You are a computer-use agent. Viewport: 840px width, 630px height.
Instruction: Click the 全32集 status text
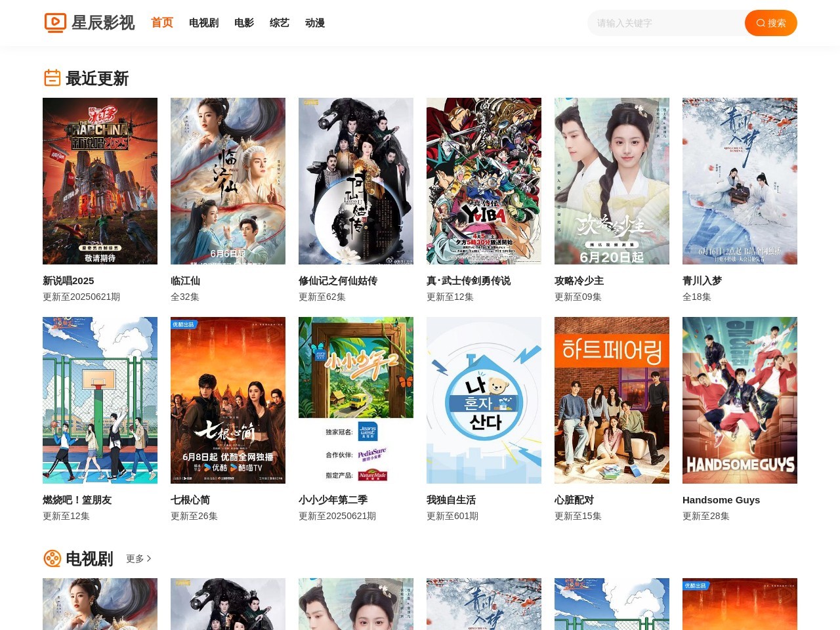(185, 297)
